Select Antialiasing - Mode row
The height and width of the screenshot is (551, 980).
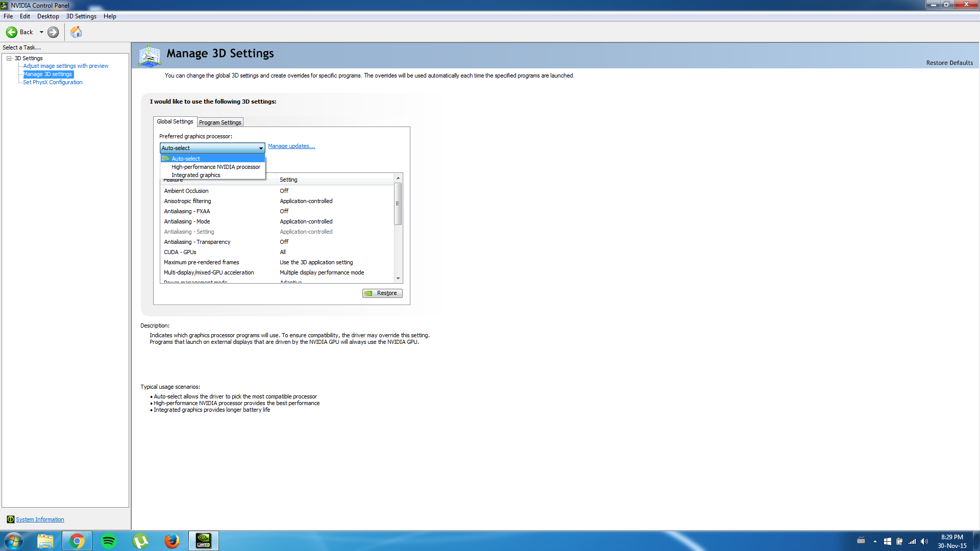pyautogui.click(x=278, y=221)
